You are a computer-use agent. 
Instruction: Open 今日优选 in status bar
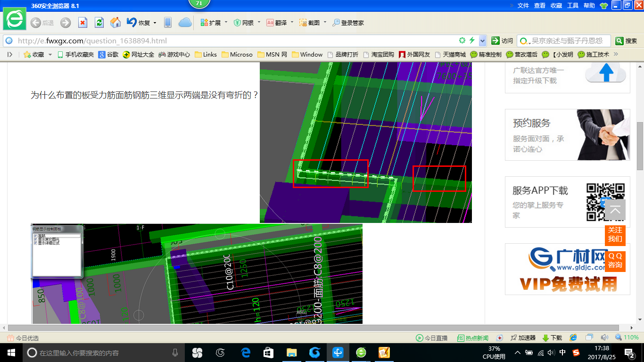tap(23, 338)
